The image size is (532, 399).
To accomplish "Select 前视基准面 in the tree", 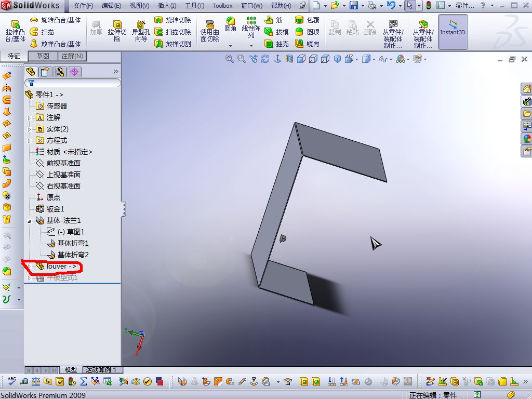I will [58, 163].
